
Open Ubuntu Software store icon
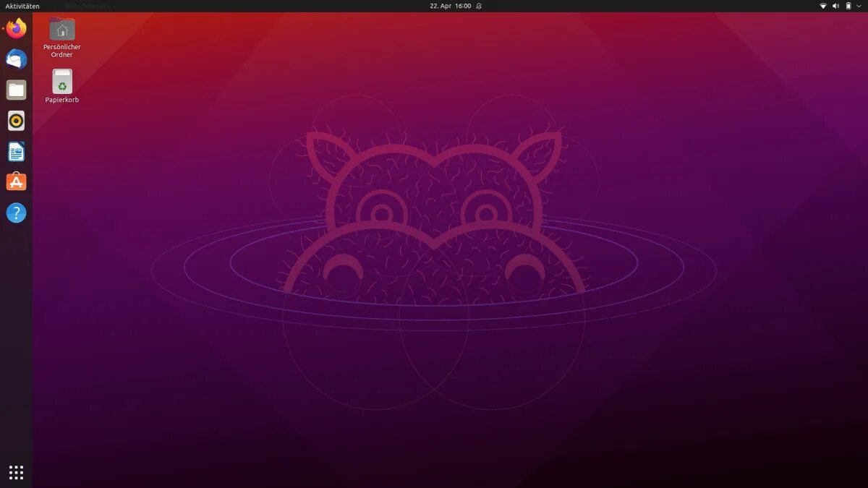point(16,181)
